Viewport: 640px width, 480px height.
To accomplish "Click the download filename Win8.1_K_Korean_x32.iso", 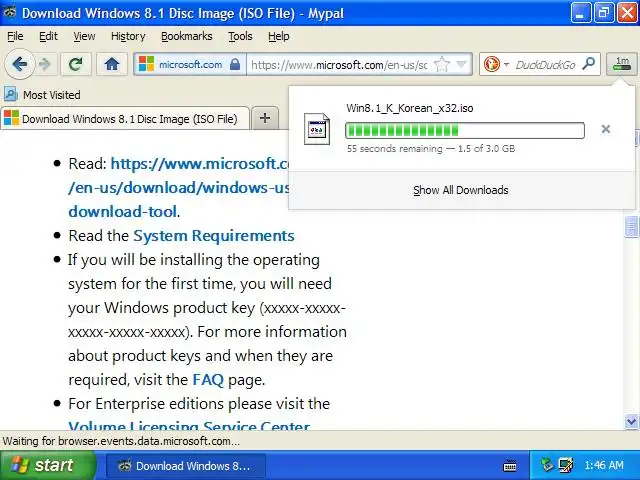I will coord(409,108).
